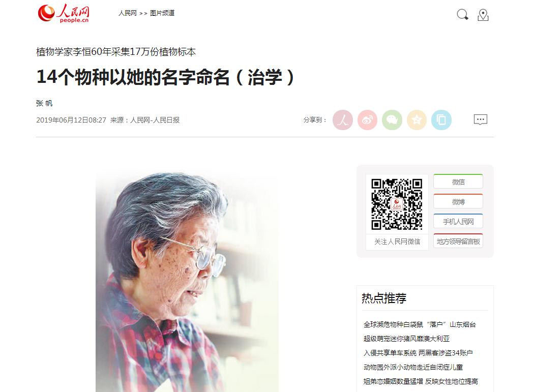Click the portrait photo of 李恒
The width and height of the screenshot is (534, 392).
coord(187,281)
